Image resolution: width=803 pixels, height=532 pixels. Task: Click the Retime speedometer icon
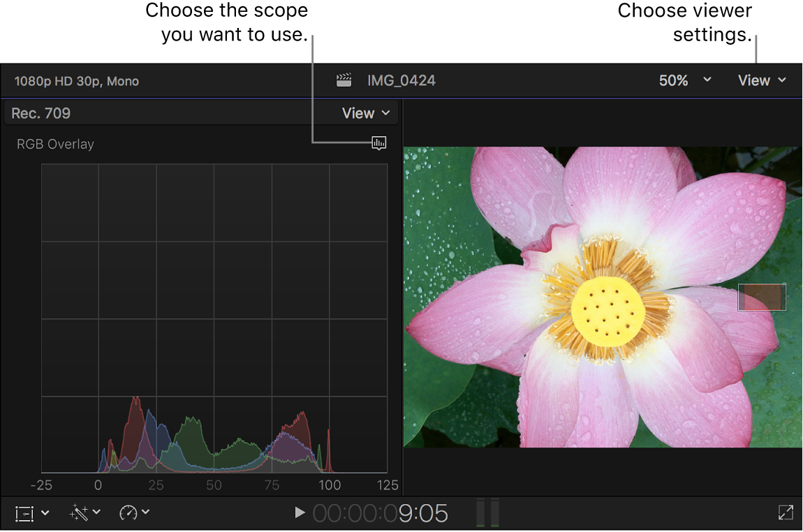tap(129, 512)
